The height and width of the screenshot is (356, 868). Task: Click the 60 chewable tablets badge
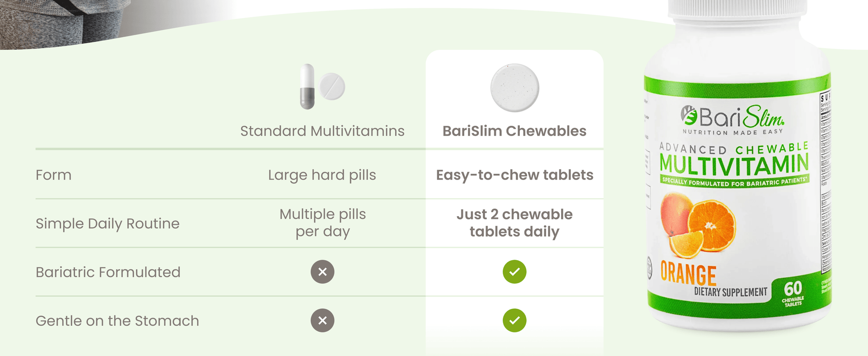793,293
